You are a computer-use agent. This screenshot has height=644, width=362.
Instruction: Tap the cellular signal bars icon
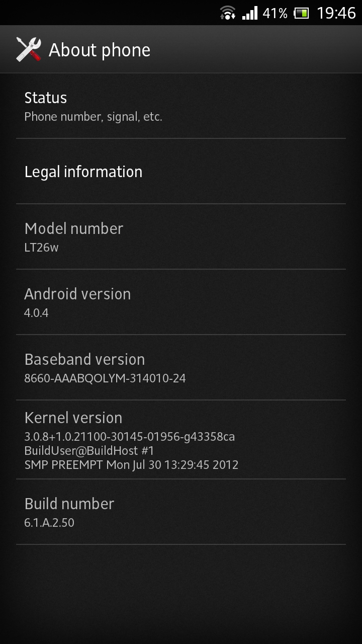(x=249, y=13)
